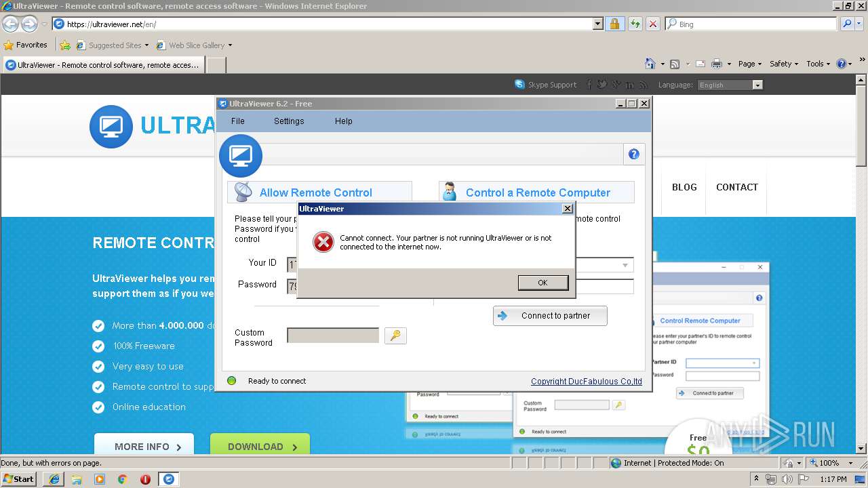Click the Skype Support link
This screenshot has height=488, width=868.
pyautogui.click(x=546, y=85)
